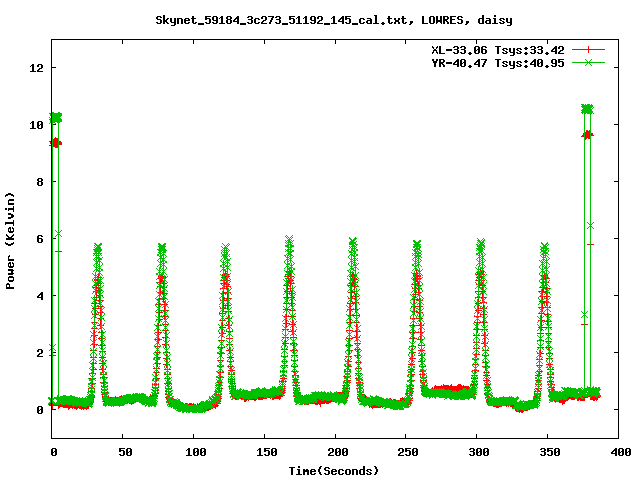Viewport: 640px width, 480px height.
Task: Click the y-axis tick label 10
Action: (36, 125)
